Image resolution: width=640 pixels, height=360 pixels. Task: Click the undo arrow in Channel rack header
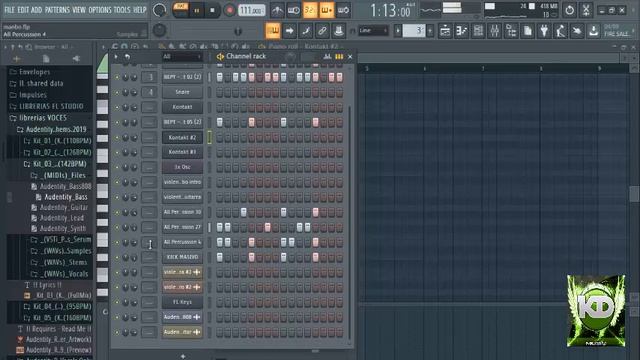127,57
